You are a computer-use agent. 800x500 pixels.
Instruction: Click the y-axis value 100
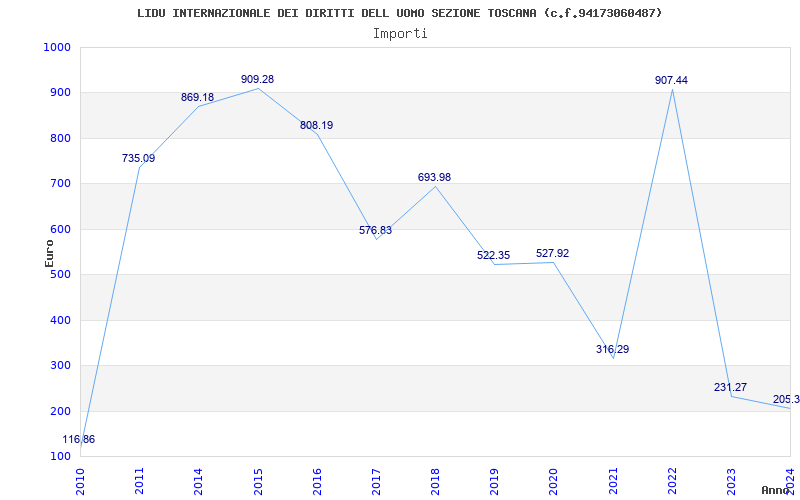coord(60,457)
